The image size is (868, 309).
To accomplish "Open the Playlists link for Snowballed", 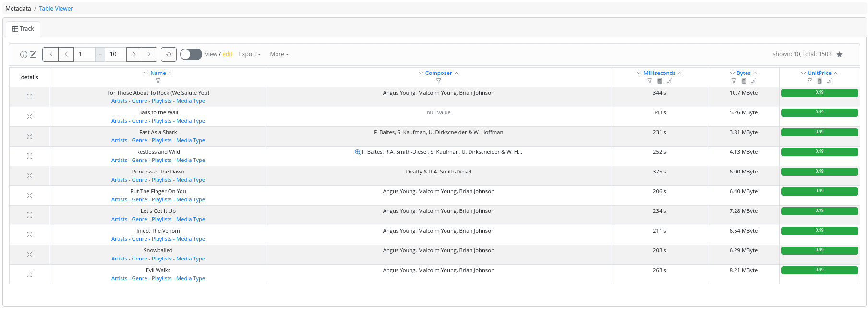I will point(161,259).
